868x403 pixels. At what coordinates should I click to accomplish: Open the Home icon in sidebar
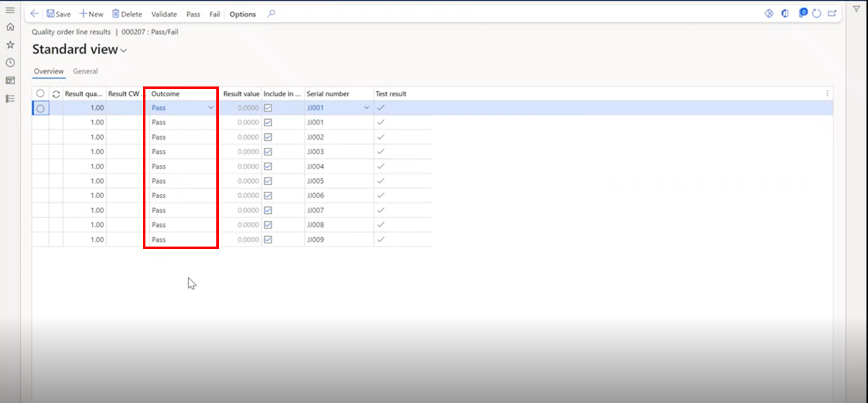[x=10, y=27]
